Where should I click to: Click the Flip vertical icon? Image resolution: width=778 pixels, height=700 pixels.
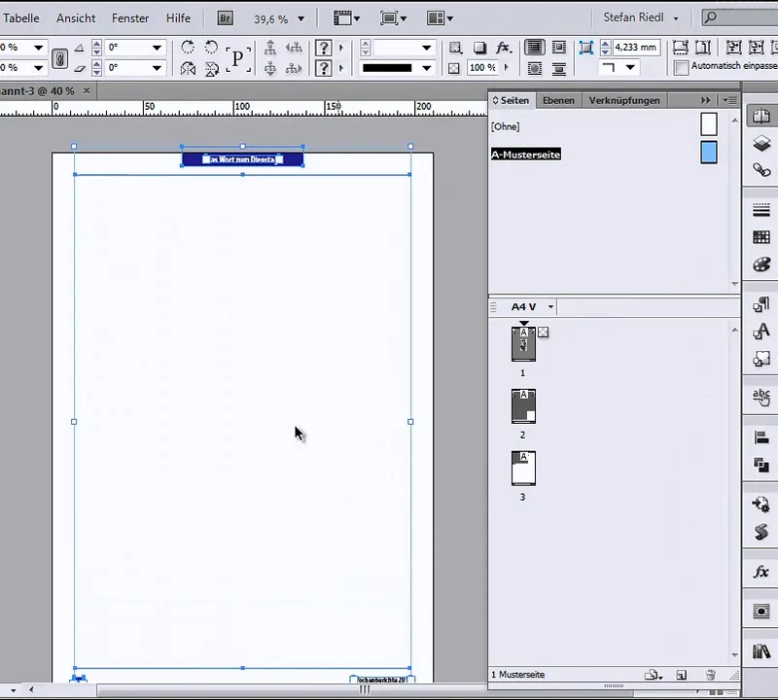(x=211, y=68)
